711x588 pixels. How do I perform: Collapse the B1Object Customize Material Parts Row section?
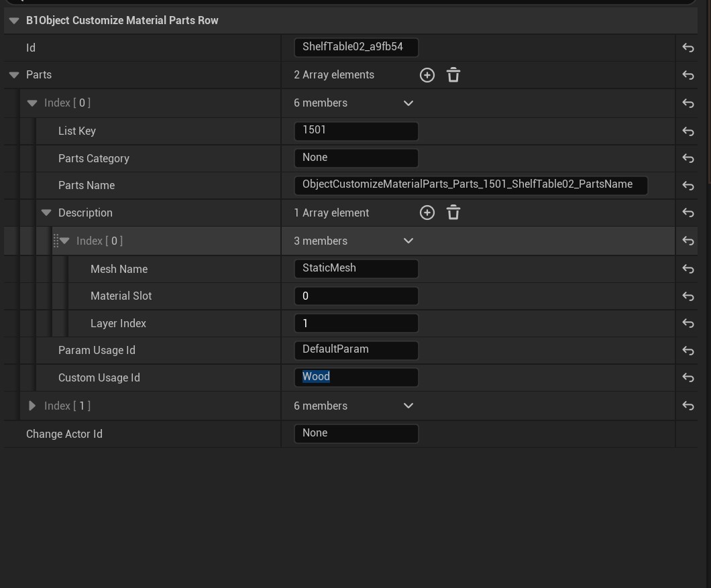(14, 21)
